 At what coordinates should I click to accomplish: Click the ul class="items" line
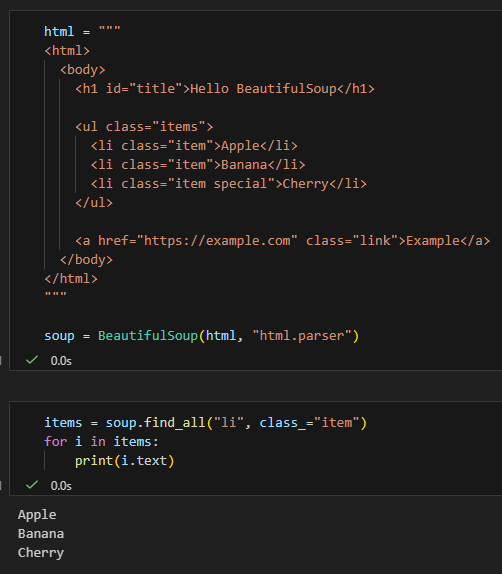144,127
